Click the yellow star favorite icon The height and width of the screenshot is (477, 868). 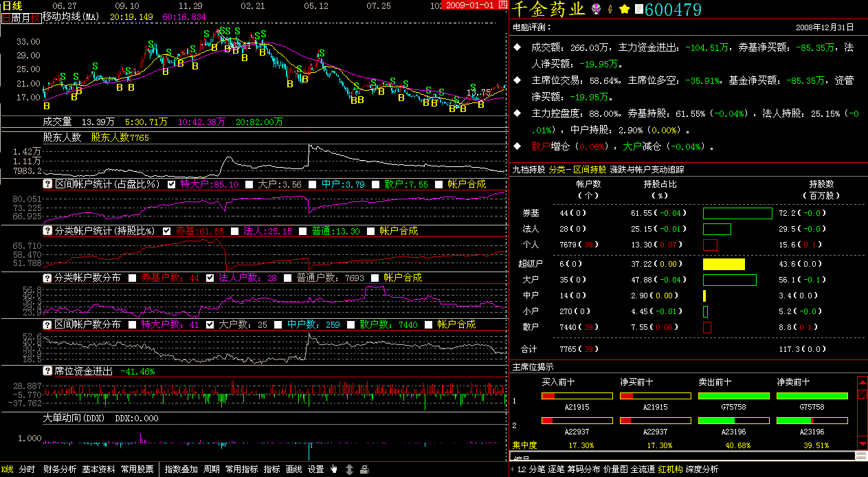[x=624, y=9]
